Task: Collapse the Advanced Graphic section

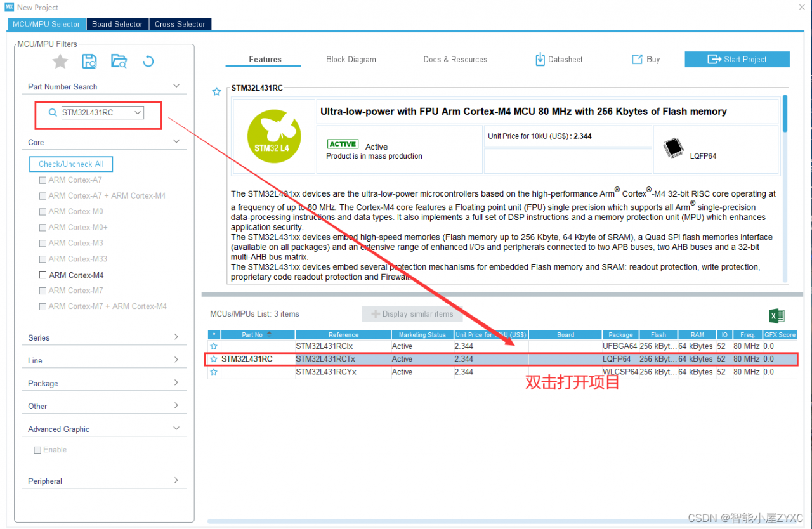Action: 176,428
